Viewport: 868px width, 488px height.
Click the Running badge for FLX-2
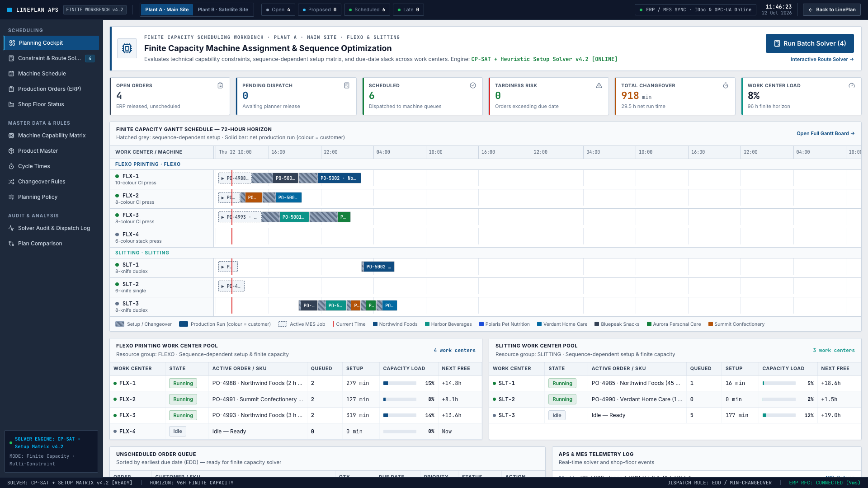(x=183, y=399)
